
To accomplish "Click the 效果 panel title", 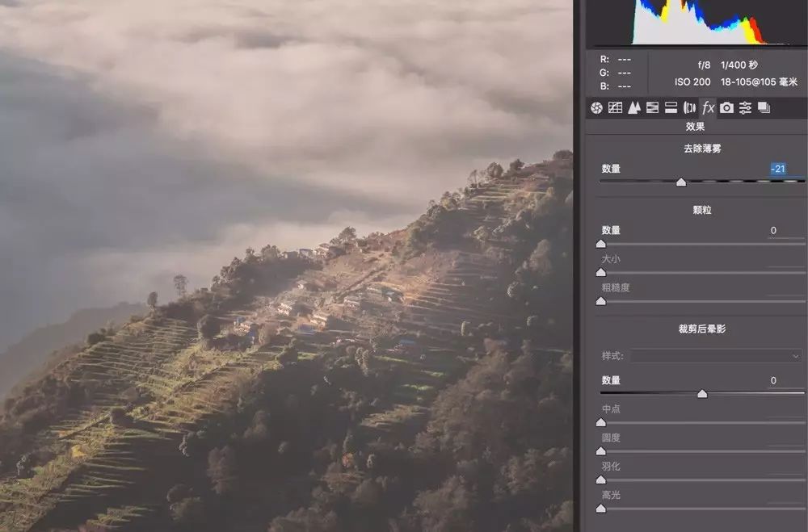I will coord(695,126).
